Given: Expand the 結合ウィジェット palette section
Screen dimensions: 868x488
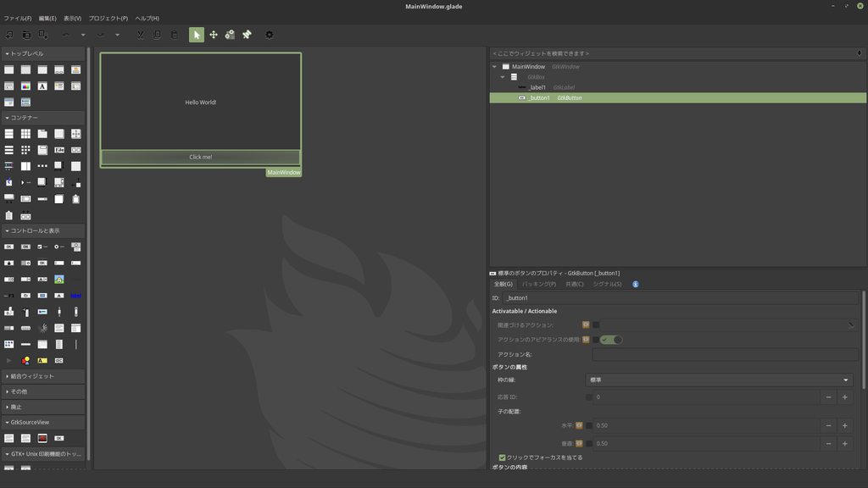Looking at the screenshot, I should [43, 376].
